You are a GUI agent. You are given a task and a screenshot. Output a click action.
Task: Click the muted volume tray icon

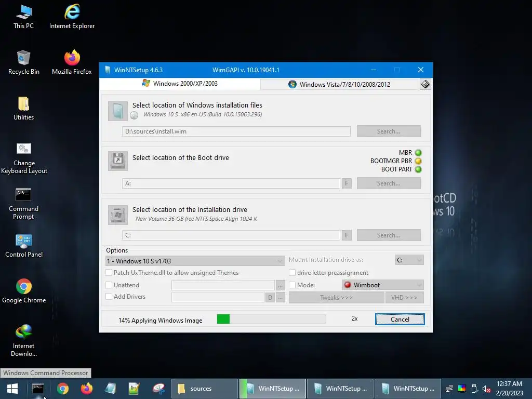(x=486, y=389)
